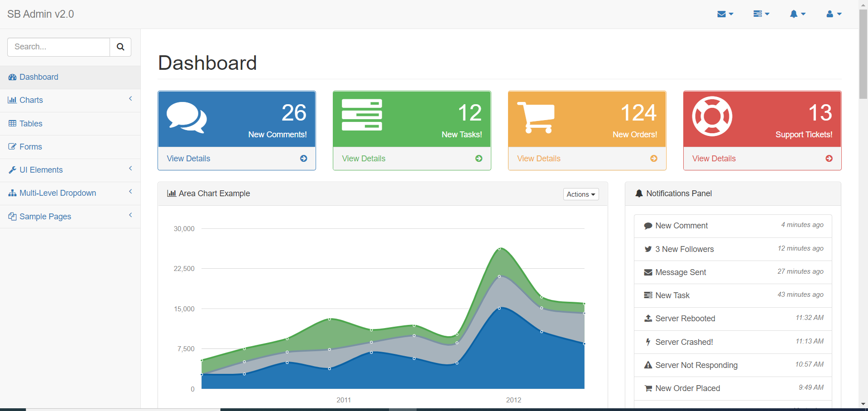Click the search magnifier button
The height and width of the screenshot is (411, 868).
click(x=120, y=47)
